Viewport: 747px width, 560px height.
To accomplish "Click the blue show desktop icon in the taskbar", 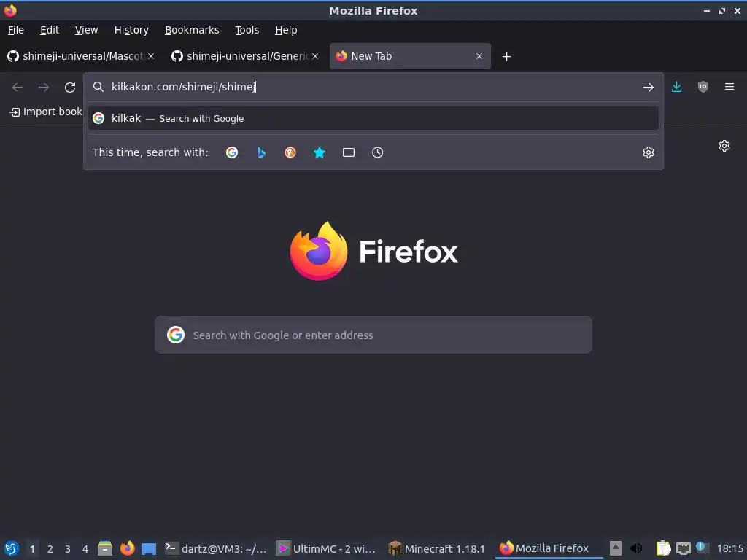I will (149, 548).
